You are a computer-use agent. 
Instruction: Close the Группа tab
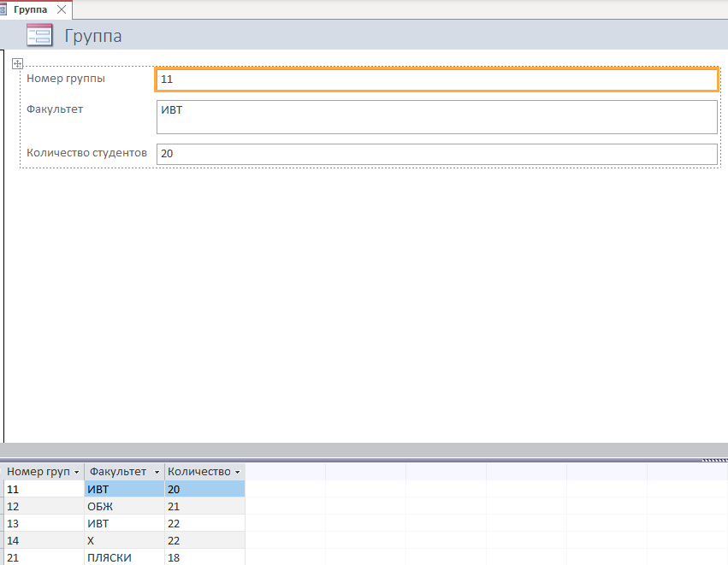click(62, 9)
